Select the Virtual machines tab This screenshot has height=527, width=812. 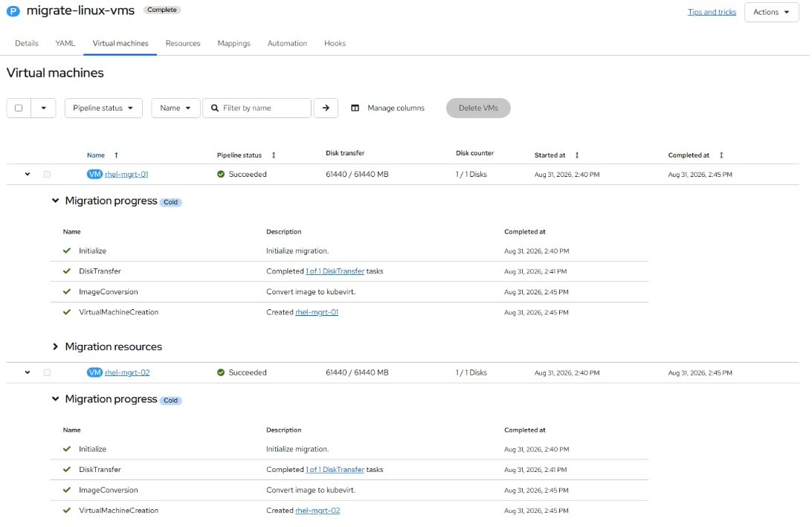120,44
